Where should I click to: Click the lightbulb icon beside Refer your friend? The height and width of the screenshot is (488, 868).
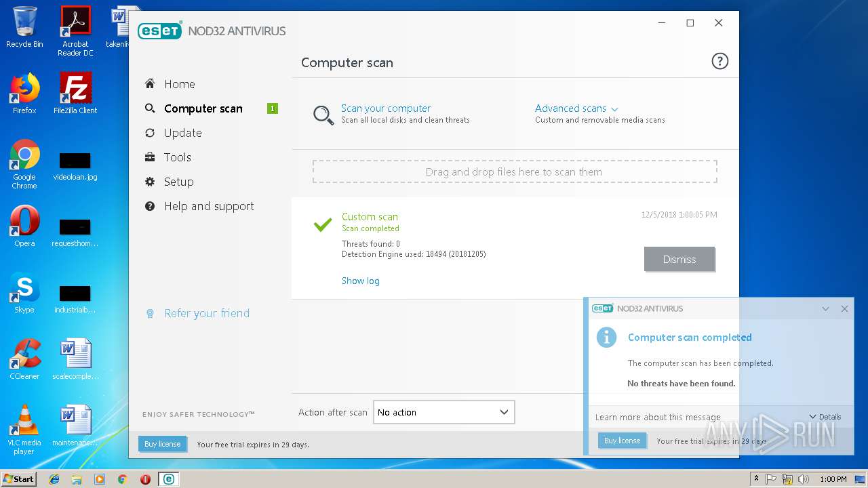click(x=150, y=313)
